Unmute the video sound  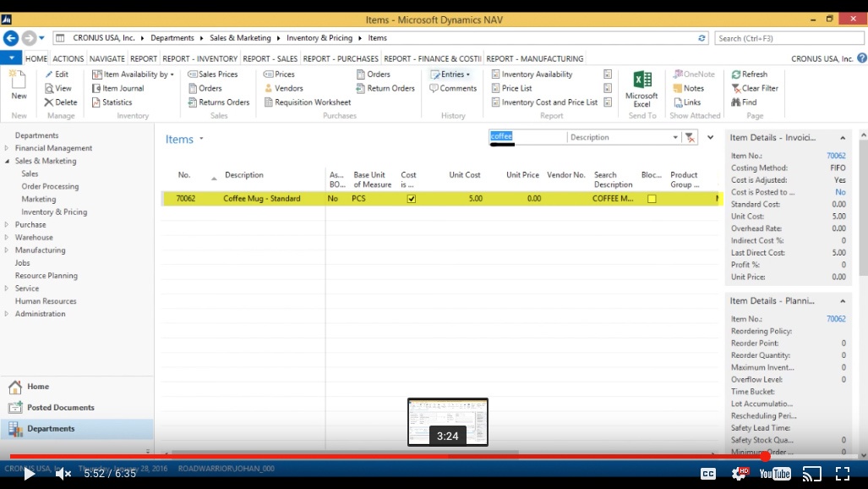tap(63, 474)
